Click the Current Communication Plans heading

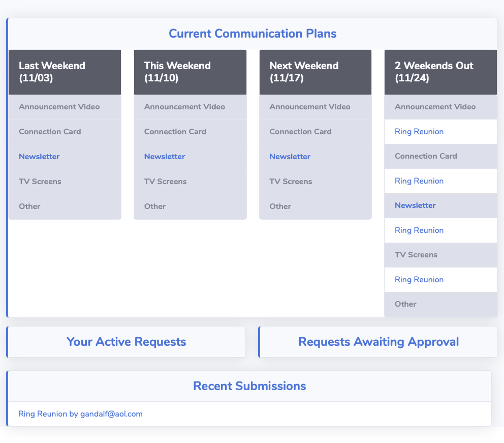tap(253, 34)
